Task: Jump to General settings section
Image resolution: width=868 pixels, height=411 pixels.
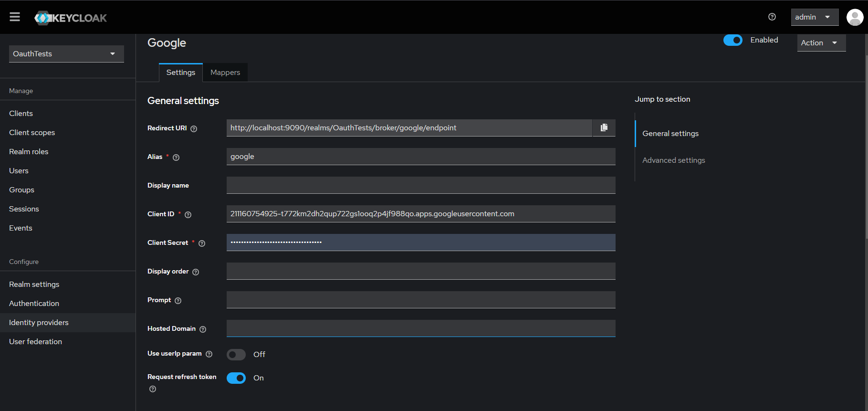Action: (x=670, y=134)
